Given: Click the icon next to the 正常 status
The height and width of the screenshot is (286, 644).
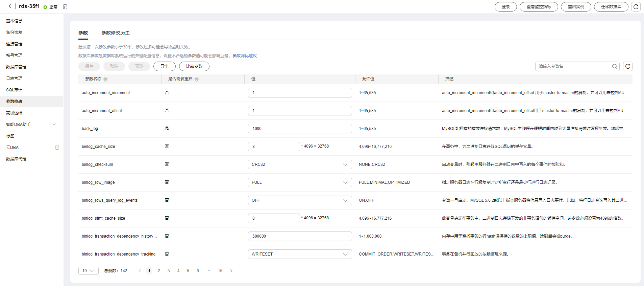Looking at the screenshot, I should point(65,7).
